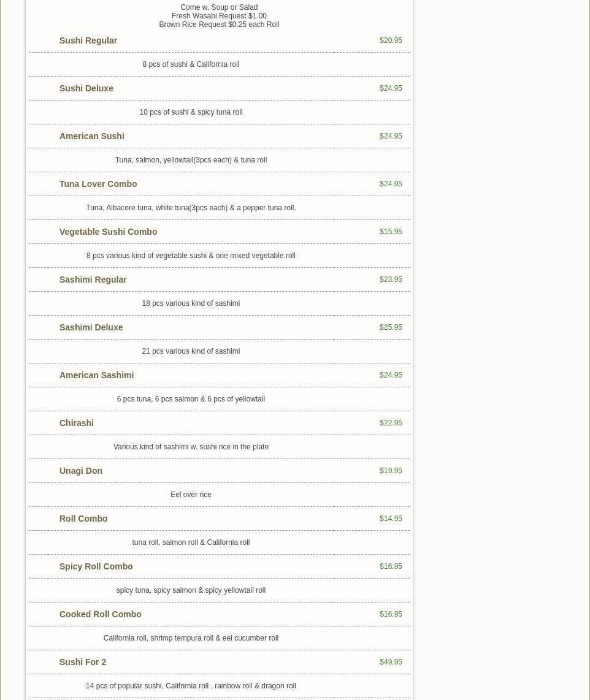Screen dimensions: 590x700
Task: Click the Chirashi menu item
Action: [x=77, y=423]
